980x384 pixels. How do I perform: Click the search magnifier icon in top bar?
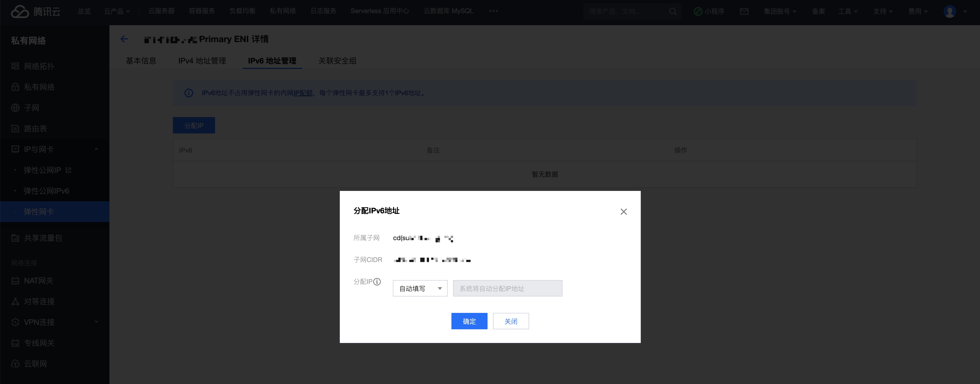672,11
